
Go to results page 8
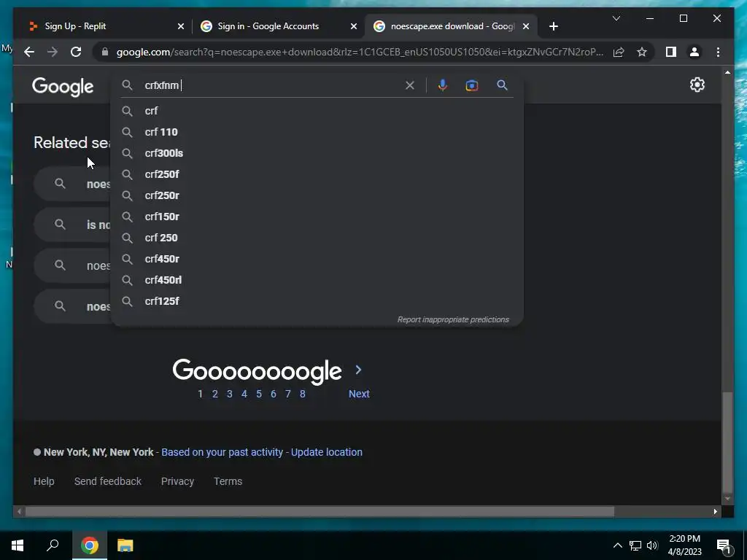(x=303, y=394)
